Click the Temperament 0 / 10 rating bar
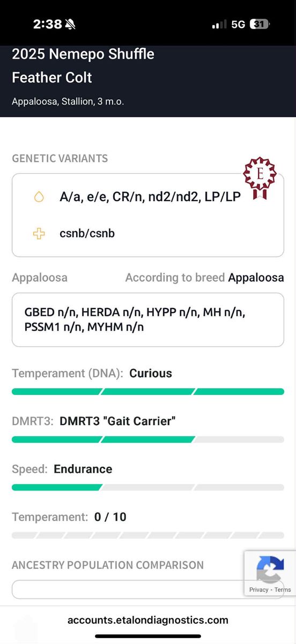Viewport: 296px width, 644px height. click(148, 535)
